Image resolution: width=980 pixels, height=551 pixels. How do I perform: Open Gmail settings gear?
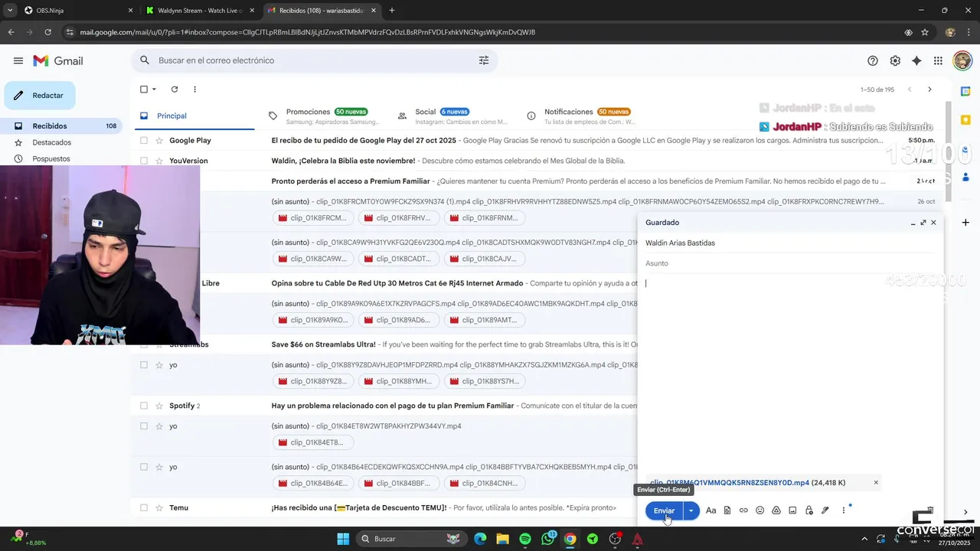coord(895,60)
